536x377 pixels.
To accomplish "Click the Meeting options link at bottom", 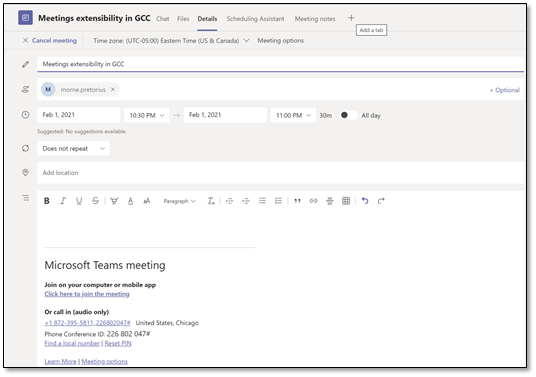I will tap(105, 361).
